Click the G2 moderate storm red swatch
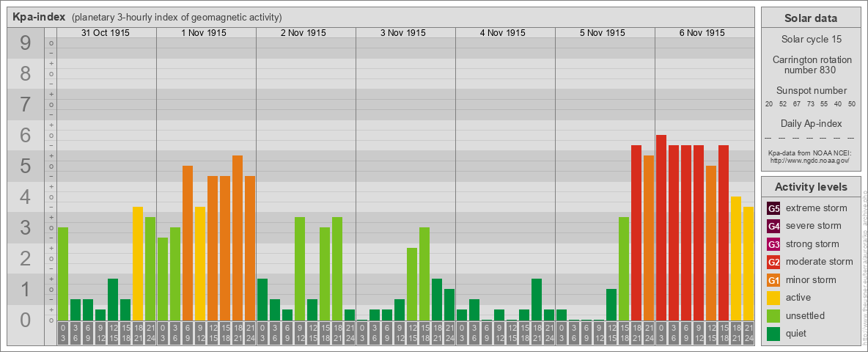Screen dimensions: 868x352 pyautogui.click(x=774, y=262)
